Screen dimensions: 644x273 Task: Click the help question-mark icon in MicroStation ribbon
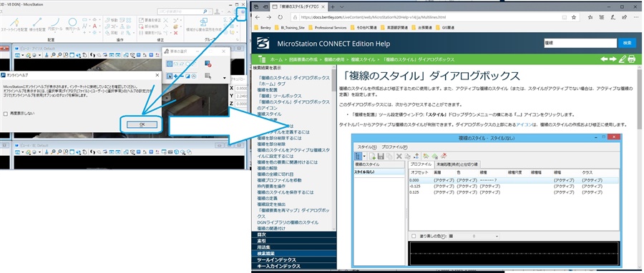click(243, 12)
